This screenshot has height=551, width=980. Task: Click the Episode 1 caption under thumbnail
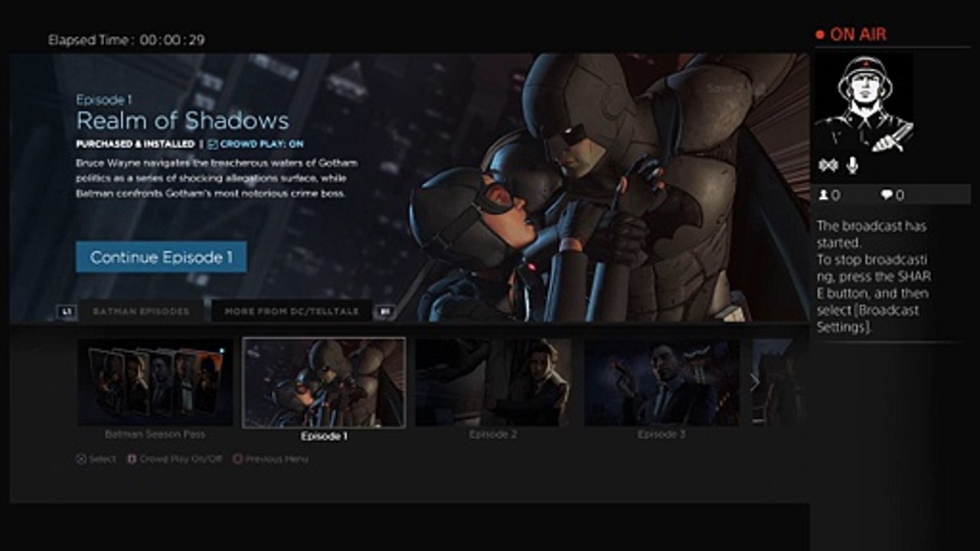pyautogui.click(x=324, y=436)
